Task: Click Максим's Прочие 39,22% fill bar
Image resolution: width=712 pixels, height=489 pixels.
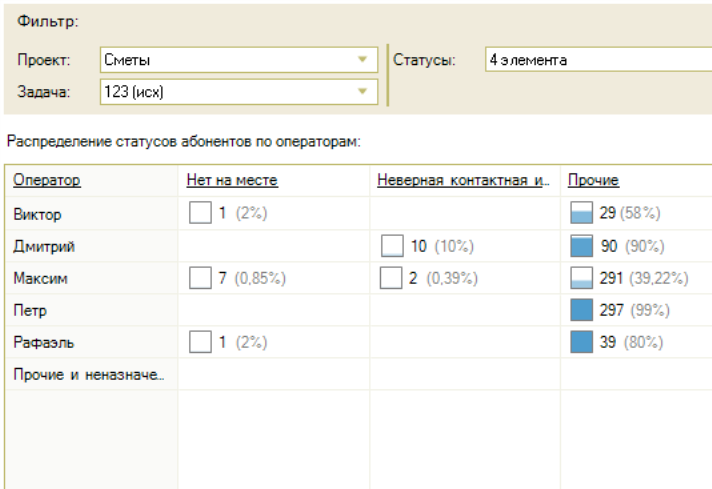Action: (581, 278)
